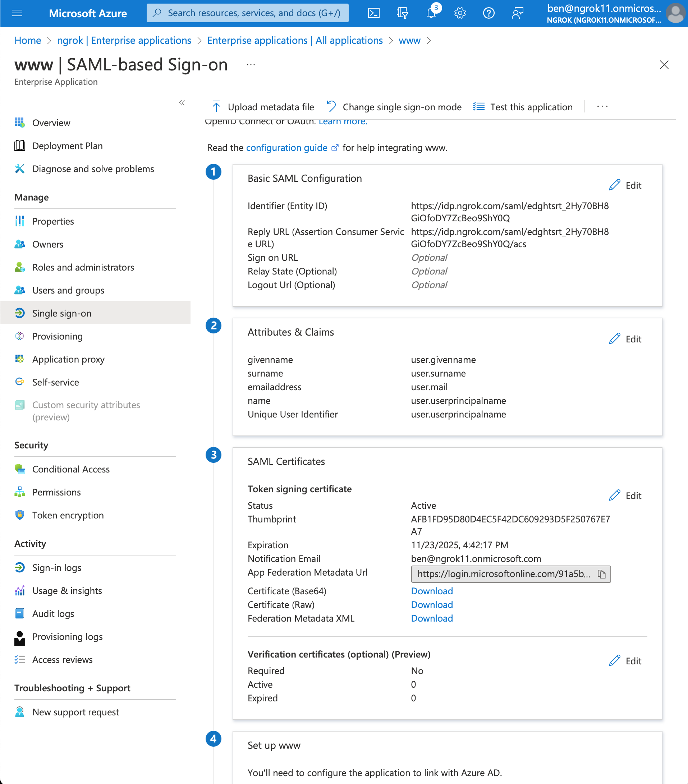Edit Token signing certificate
This screenshot has height=784, width=688.
[625, 495]
